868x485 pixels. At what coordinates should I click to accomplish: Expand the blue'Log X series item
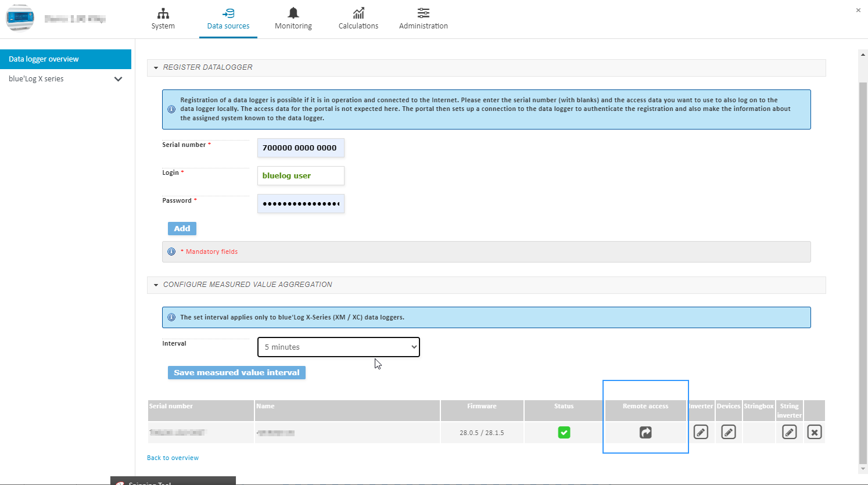click(x=118, y=79)
